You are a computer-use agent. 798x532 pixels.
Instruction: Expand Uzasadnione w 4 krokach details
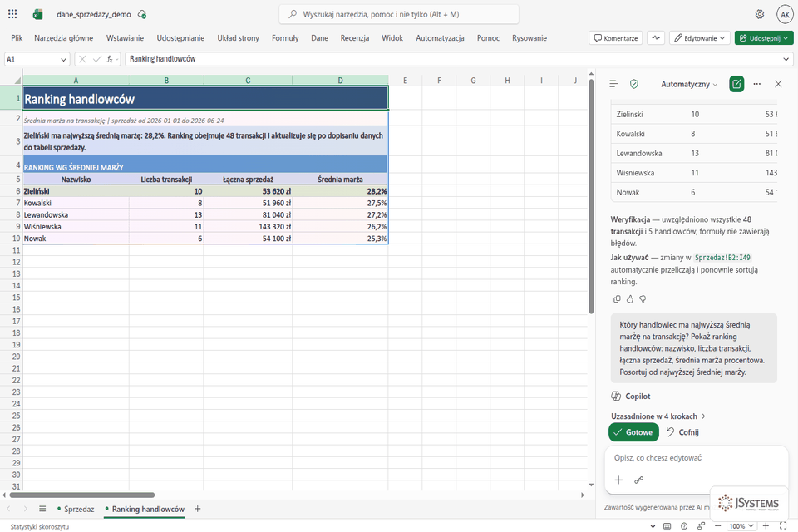pos(658,416)
